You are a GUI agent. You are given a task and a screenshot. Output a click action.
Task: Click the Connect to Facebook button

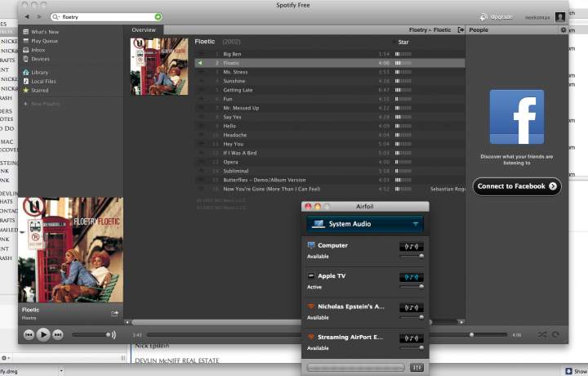pyautogui.click(x=517, y=186)
